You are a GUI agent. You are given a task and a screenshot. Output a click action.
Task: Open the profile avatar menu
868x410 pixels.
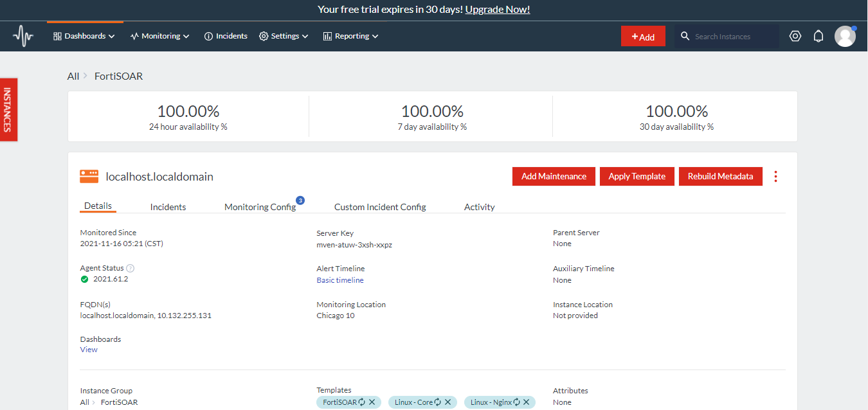point(845,36)
